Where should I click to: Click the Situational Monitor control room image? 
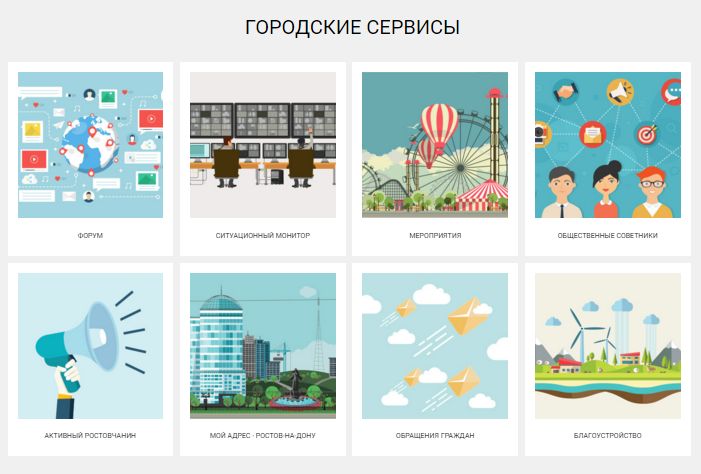[x=263, y=145]
